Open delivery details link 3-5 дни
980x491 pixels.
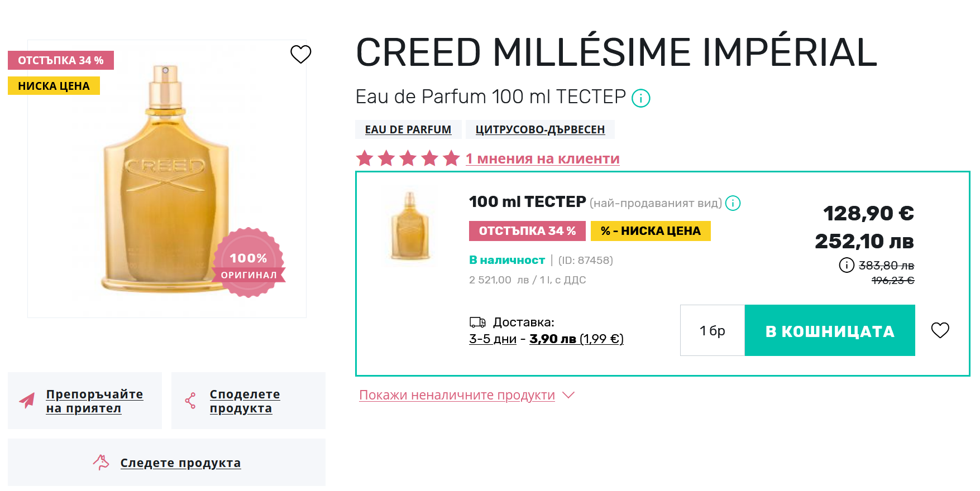493,339
